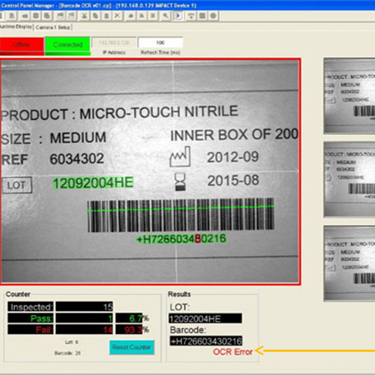Viewport: 375px width, 375px height.
Task: Click the Paste toolbar icon
Action: (x=106, y=16)
